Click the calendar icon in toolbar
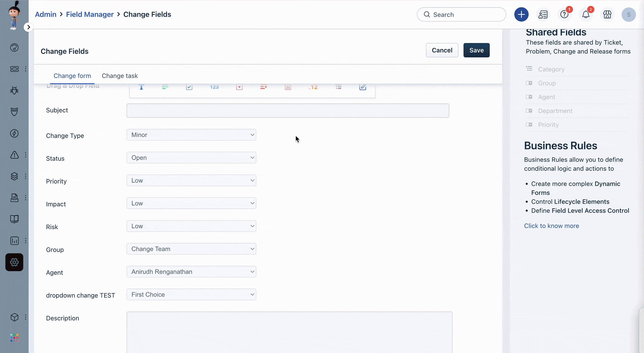 [x=288, y=87]
